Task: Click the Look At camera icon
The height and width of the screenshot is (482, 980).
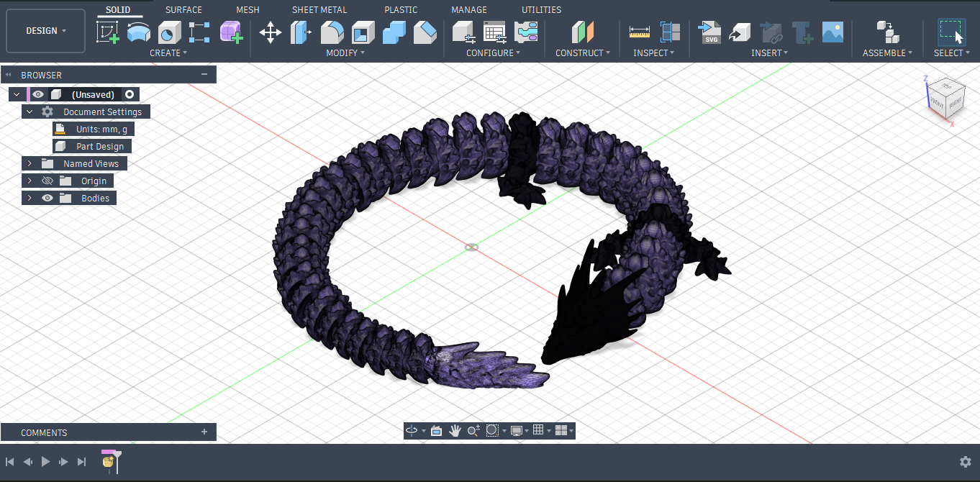Action: pyautogui.click(x=436, y=430)
